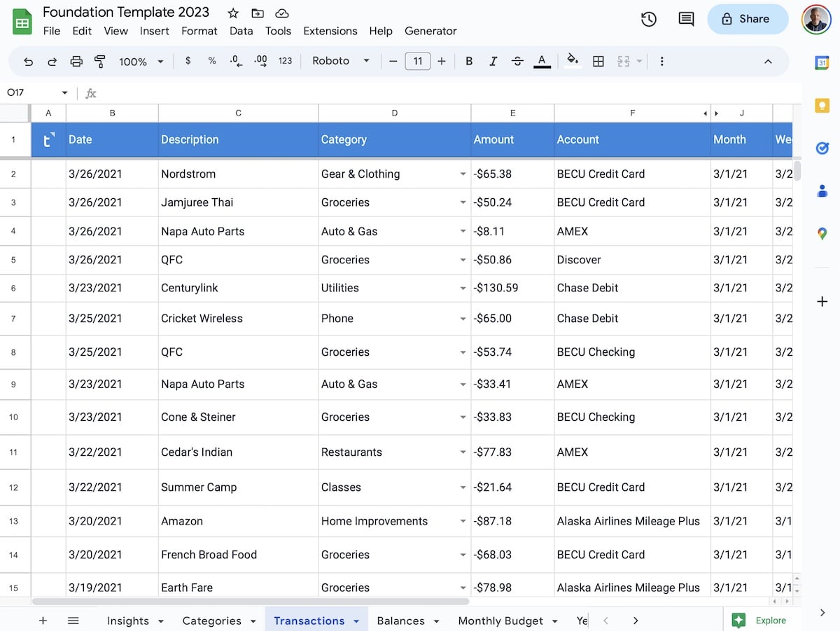Check the cloud document status icon
This screenshot has width=840, height=631.
282,13
